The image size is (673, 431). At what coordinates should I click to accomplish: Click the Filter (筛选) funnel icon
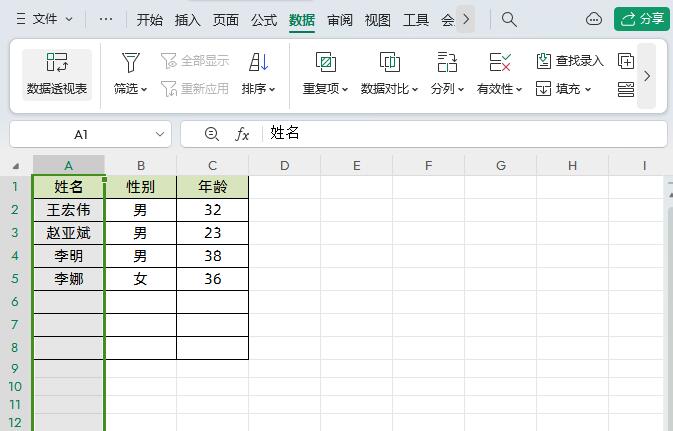pos(130,62)
